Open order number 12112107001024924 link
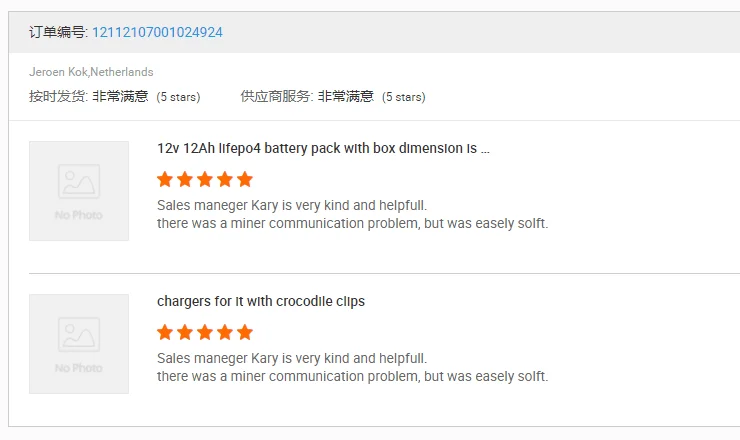The height and width of the screenshot is (440, 740). pos(157,32)
